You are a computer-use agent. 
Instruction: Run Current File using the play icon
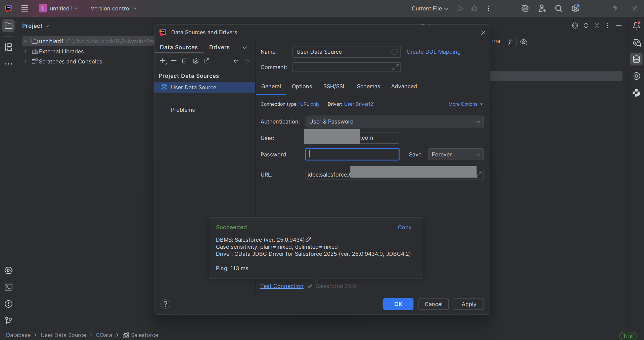[460, 8]
